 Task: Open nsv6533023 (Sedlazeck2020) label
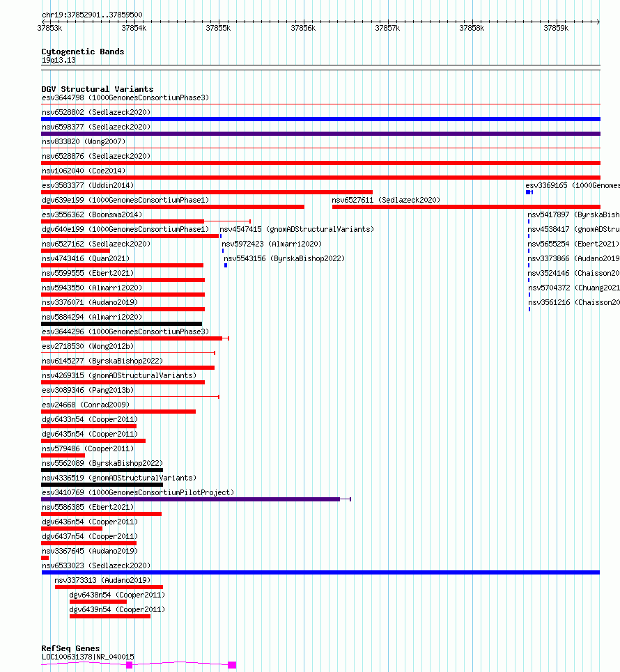point(96,565)
